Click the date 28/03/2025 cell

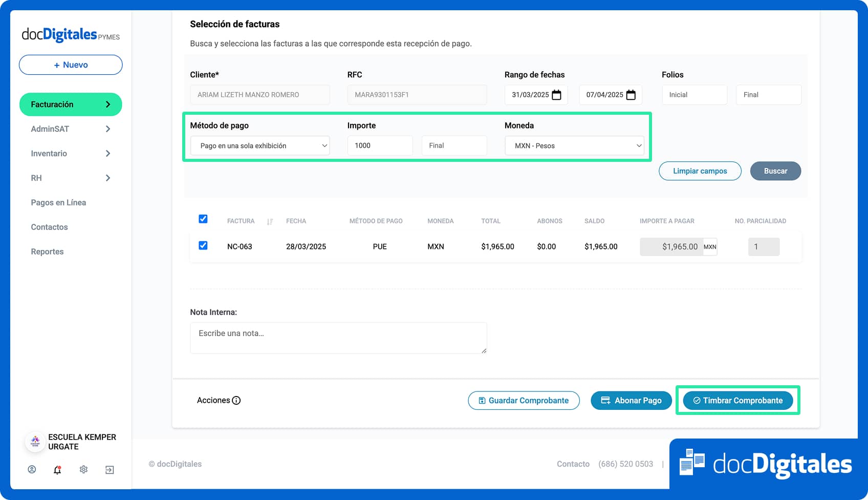coord(306,246)
